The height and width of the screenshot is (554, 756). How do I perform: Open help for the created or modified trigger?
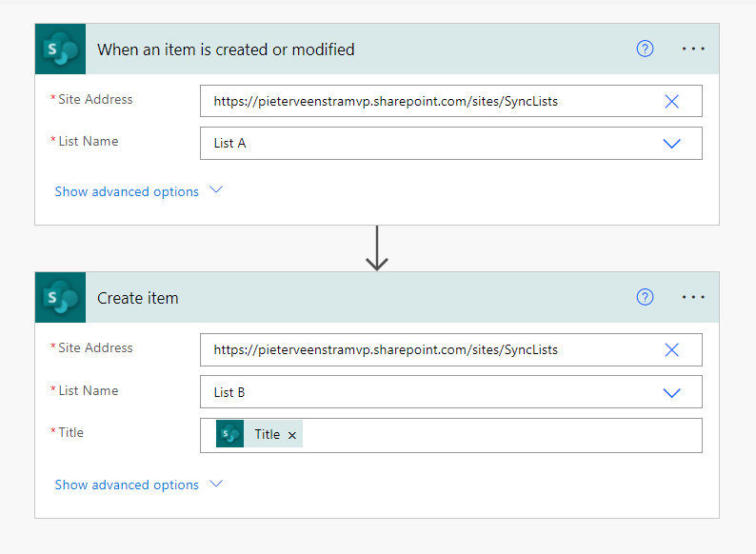pos(645,49)
